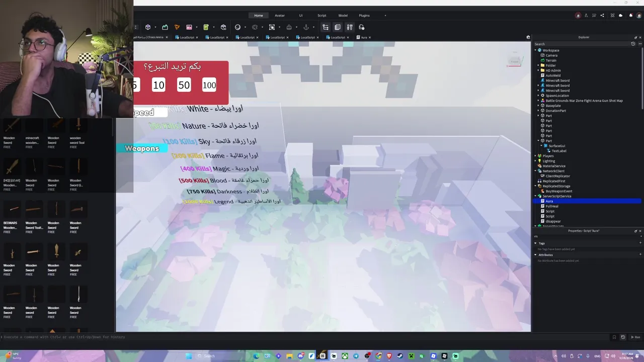Select FullHeal script in Explorer
Image resolution: width=644 pixels, height=362 pixels.
pyautogui.click(x=551, y=206)
